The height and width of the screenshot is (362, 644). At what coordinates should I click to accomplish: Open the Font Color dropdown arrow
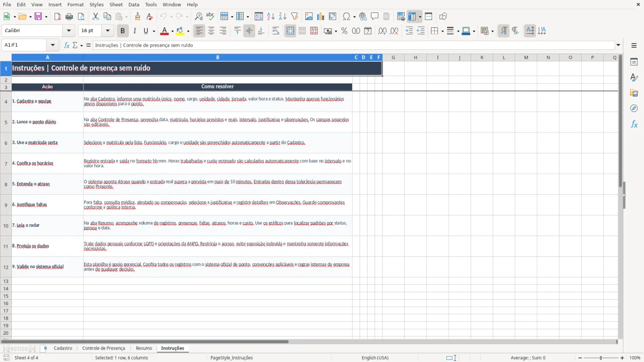point(172,31)
